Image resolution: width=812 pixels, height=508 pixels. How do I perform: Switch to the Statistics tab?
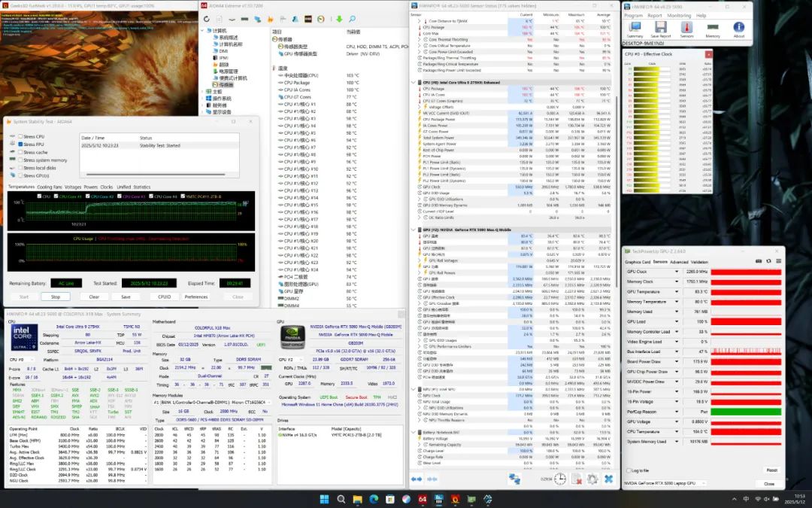(x=142, y=187)
